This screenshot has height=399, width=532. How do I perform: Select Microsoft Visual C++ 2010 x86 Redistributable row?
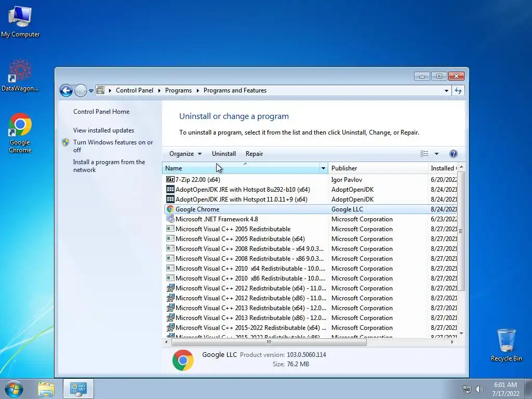point(311,278)
